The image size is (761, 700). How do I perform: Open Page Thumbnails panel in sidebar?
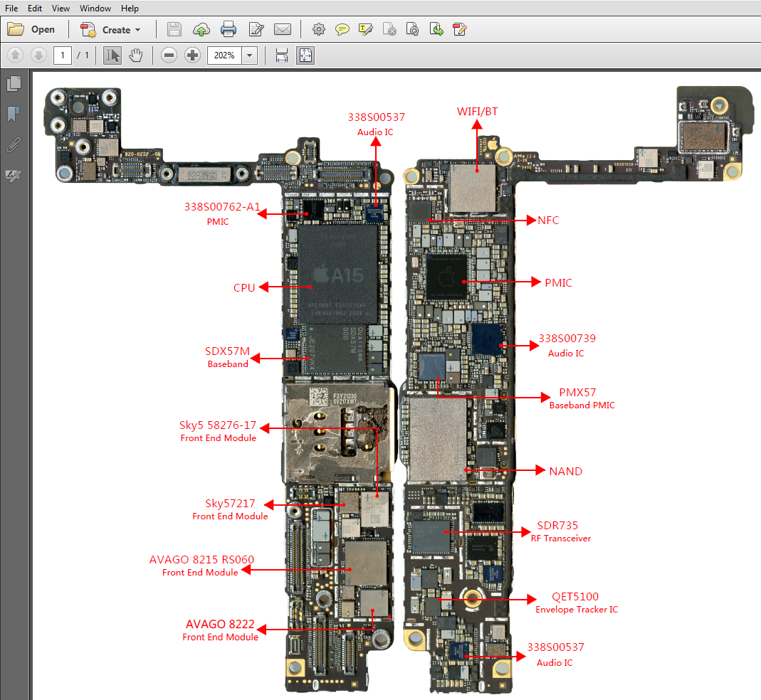pyautogui.click(x=14, y=84)
